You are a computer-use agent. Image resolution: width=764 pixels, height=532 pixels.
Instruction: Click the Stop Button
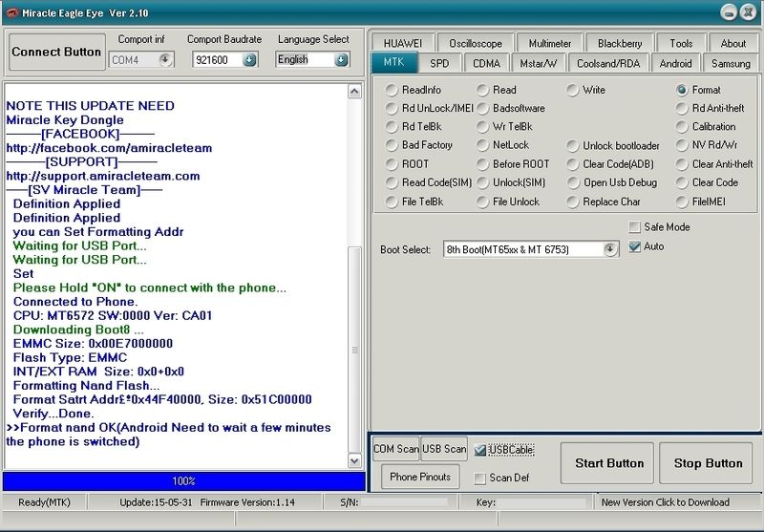[x=708, y=463]
